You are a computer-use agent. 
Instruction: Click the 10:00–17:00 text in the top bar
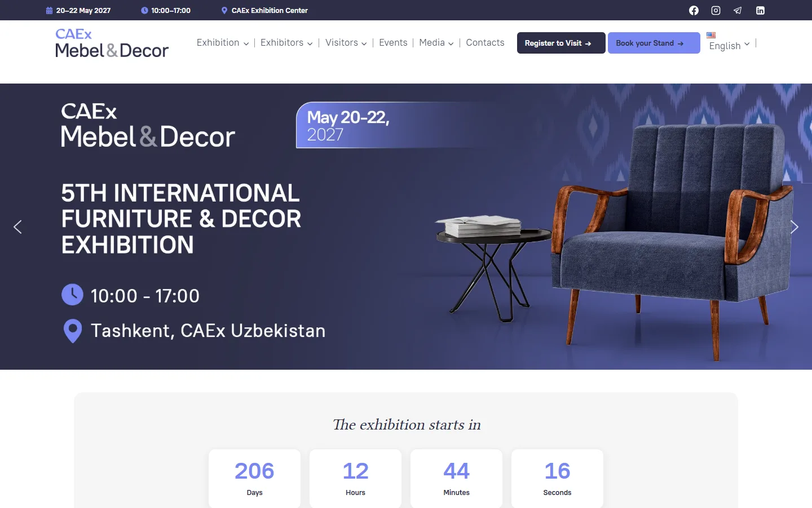pos(171,11)
